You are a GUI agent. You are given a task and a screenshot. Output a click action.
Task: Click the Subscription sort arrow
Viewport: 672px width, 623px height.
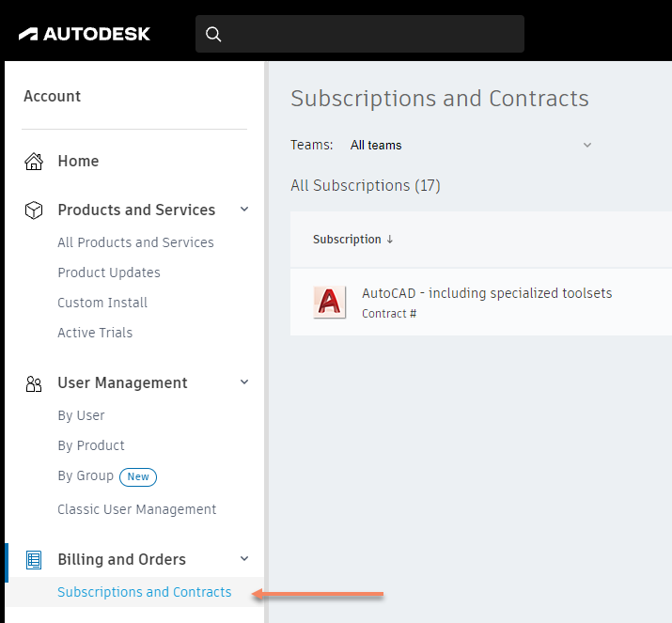click(x=389, y=239)
